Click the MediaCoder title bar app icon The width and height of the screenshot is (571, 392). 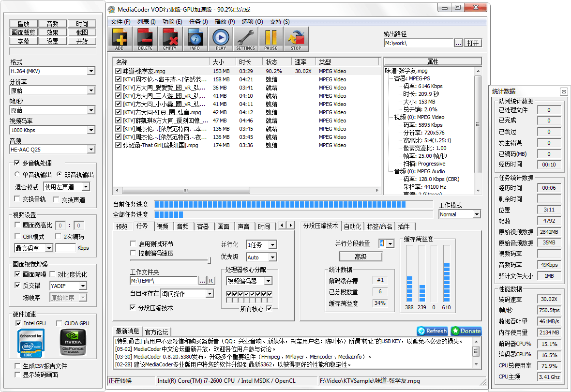111,10
